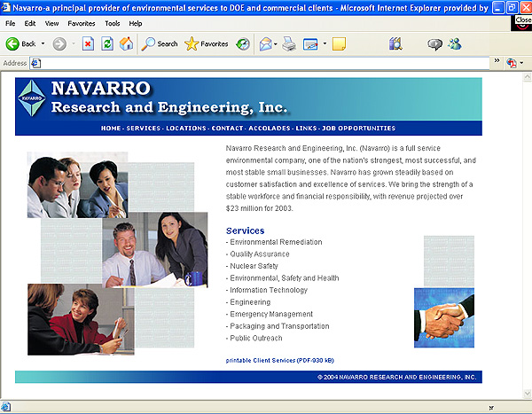The image size is (532, 414).
Task: Open the JOB OPPORTUNITIES navigation link
Action: click(358, 129)
